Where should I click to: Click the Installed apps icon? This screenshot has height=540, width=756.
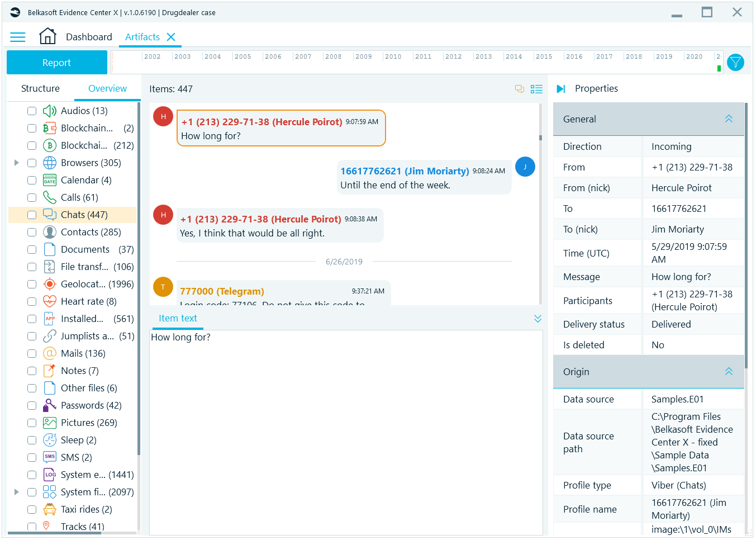(50, 319)
